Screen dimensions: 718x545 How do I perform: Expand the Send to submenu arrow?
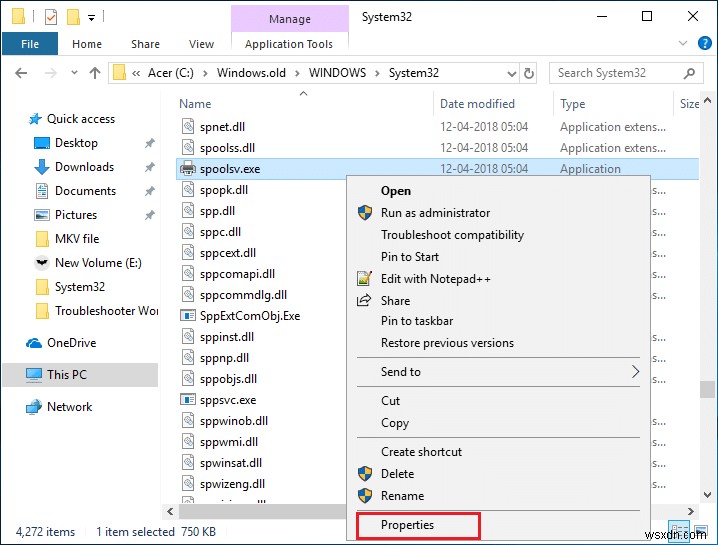634,372
